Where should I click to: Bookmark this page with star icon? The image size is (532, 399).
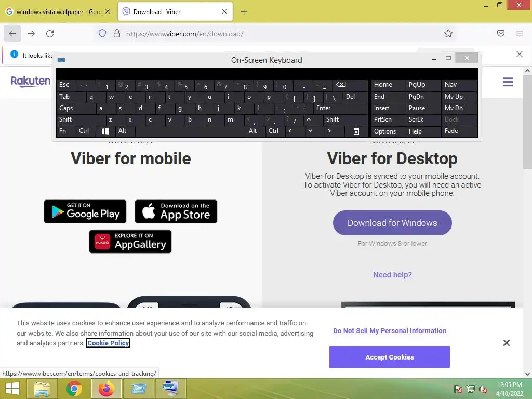(x=448, y=33)
